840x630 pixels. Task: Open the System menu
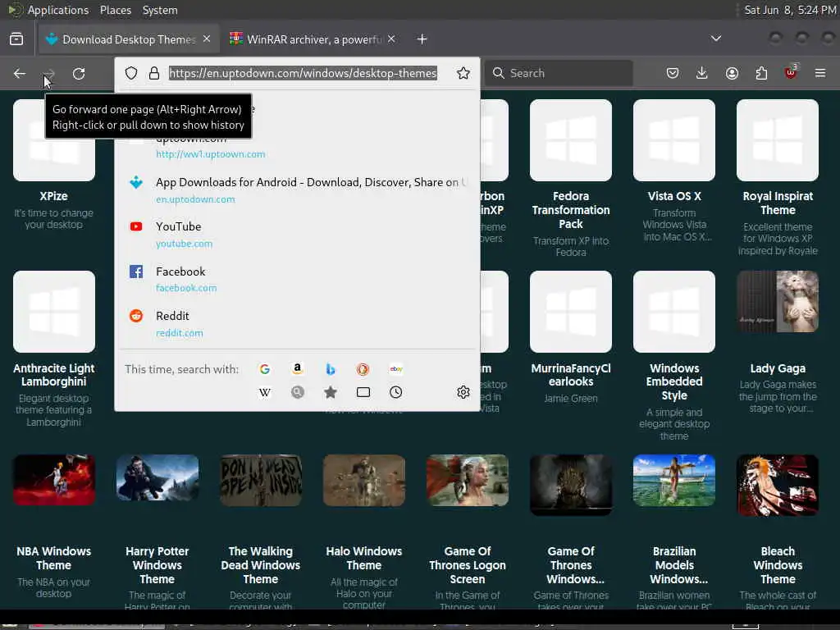(160, 10)
